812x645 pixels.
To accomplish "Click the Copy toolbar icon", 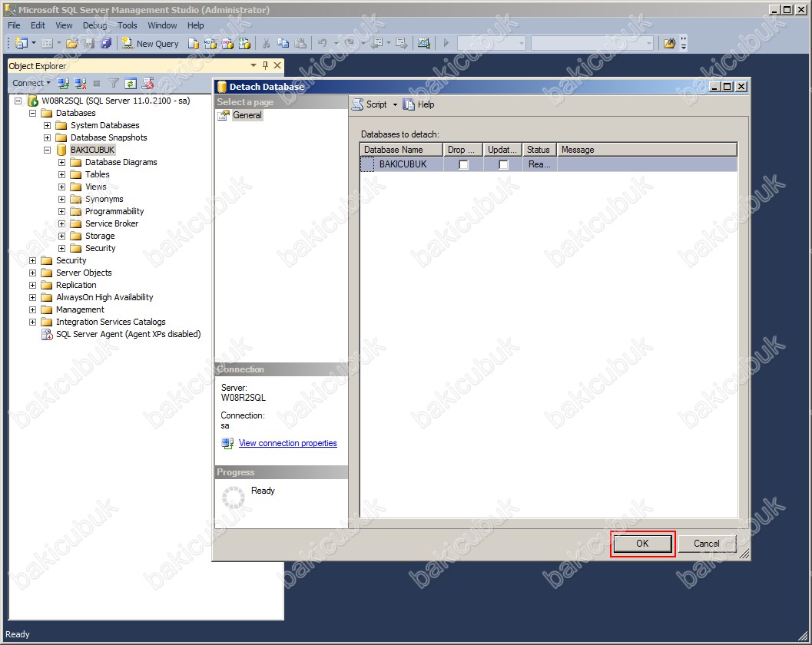I will click(283, 44).
